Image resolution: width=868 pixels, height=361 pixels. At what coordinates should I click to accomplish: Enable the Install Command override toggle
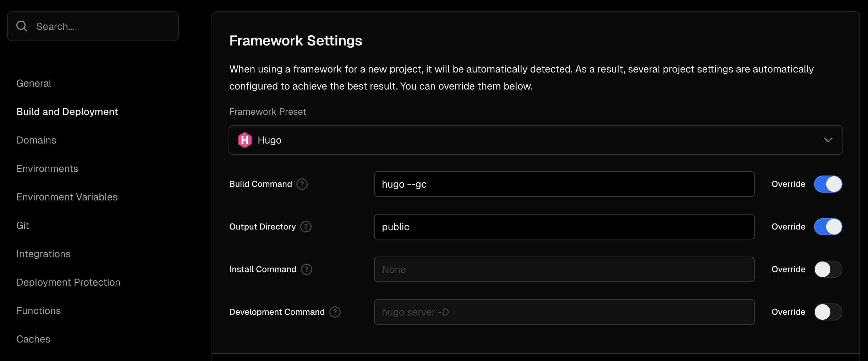(828, 269)
